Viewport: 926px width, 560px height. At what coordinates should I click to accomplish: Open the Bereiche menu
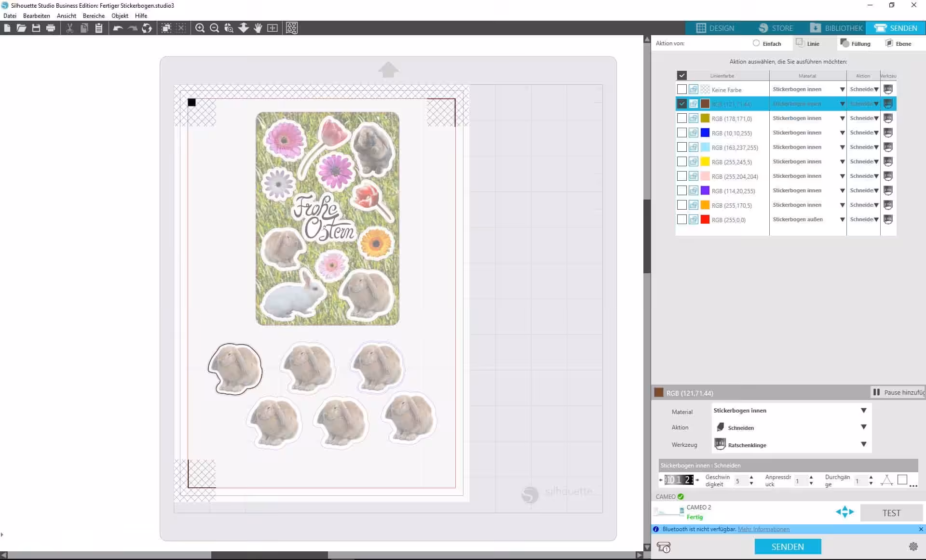94,16
